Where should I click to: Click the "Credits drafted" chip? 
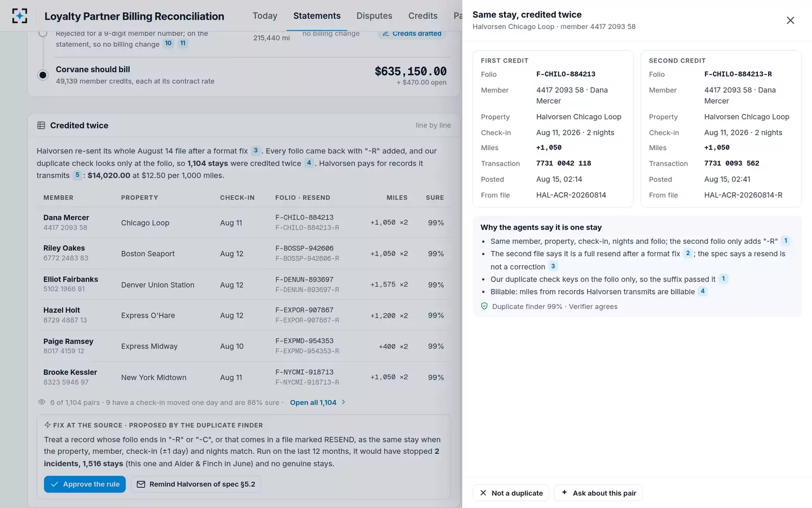tap(412, 33)
